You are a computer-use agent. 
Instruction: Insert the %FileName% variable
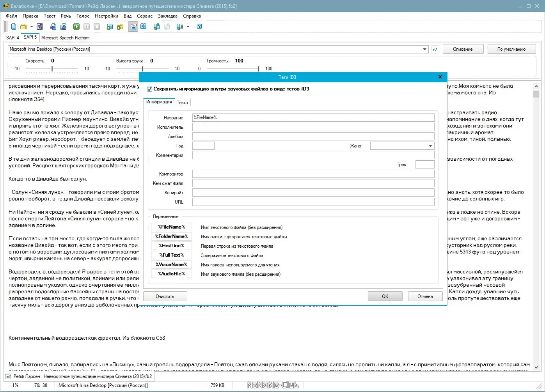click(x=171, y=227)
